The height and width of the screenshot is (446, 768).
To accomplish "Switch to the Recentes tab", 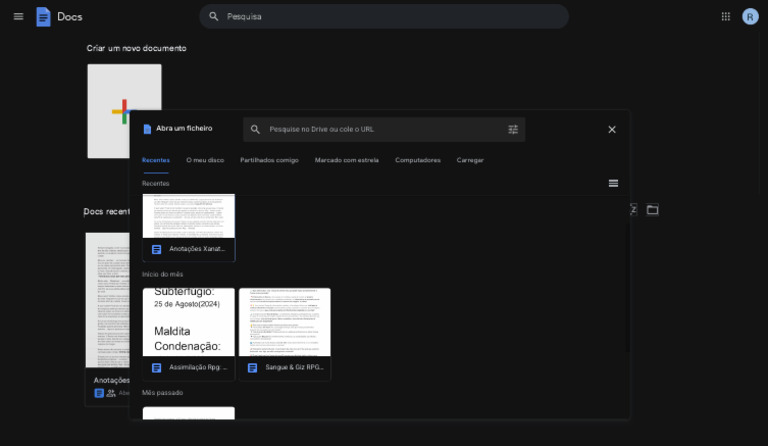I will click(156, 160).
